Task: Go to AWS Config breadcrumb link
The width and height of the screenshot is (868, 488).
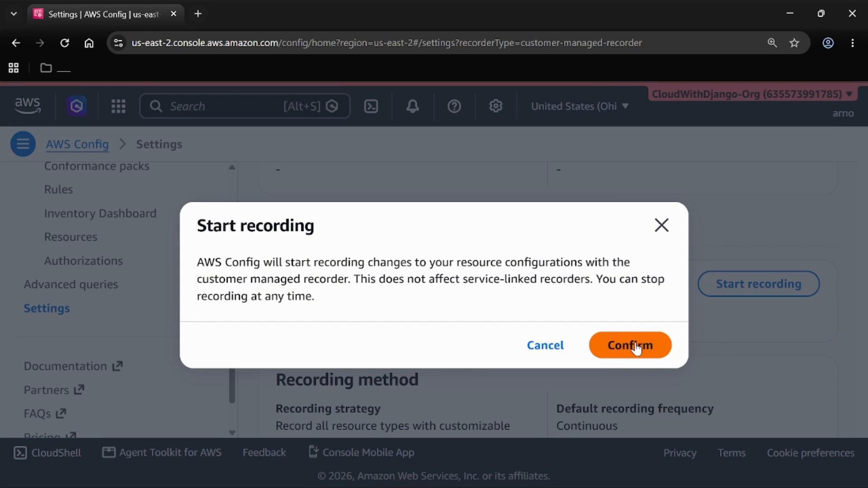Action: click(x=77, y=144)
